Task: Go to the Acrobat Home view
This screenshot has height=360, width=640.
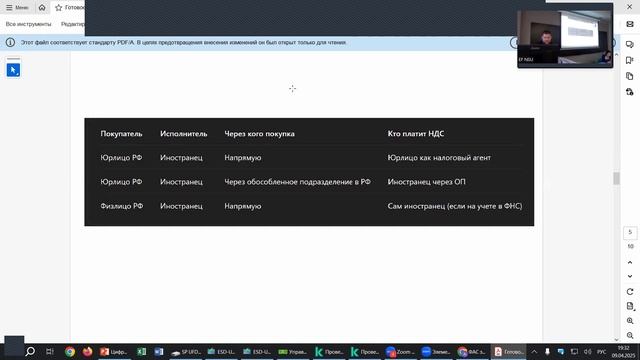Action: pos(42,7)
